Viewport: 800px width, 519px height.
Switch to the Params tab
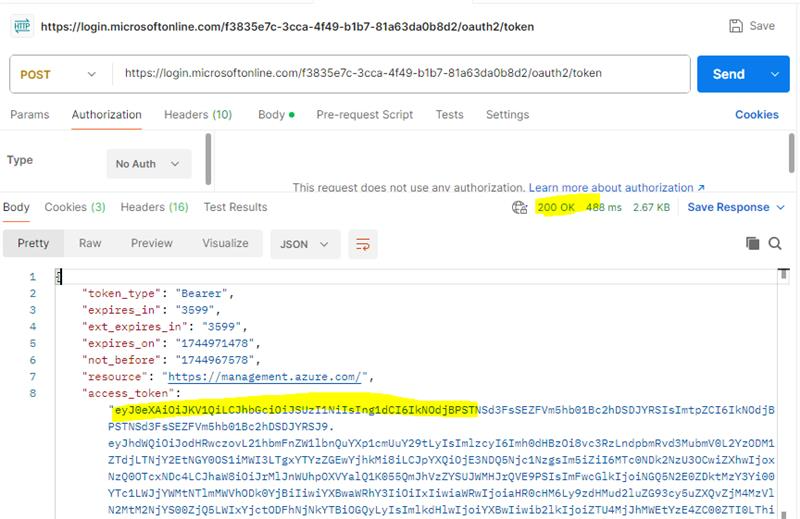(x=30, y=115)
